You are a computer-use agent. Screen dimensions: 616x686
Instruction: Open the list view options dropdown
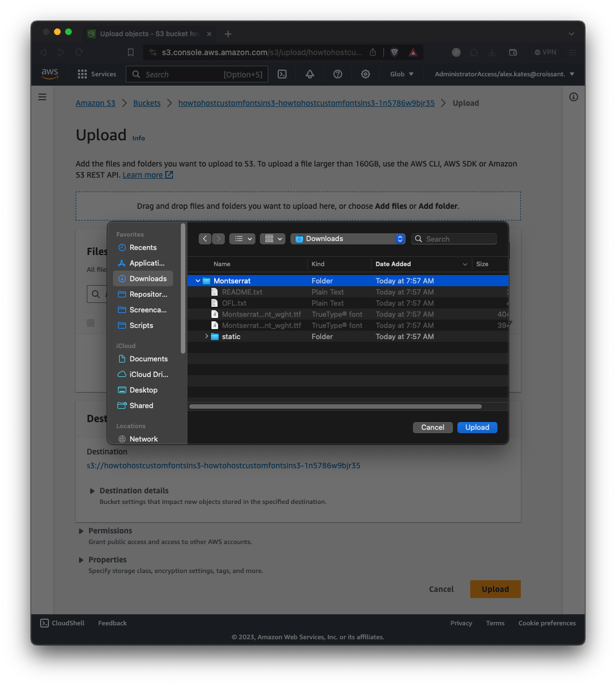tap(242, 238)
